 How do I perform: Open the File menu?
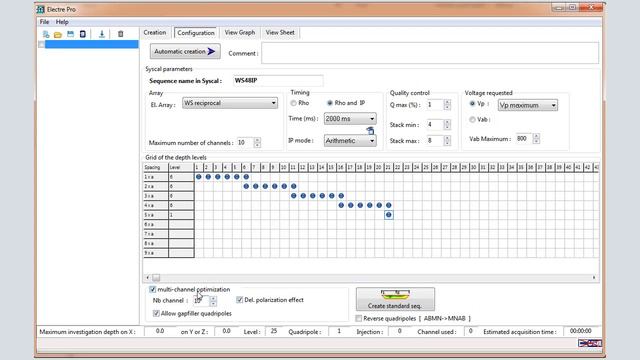44,22
